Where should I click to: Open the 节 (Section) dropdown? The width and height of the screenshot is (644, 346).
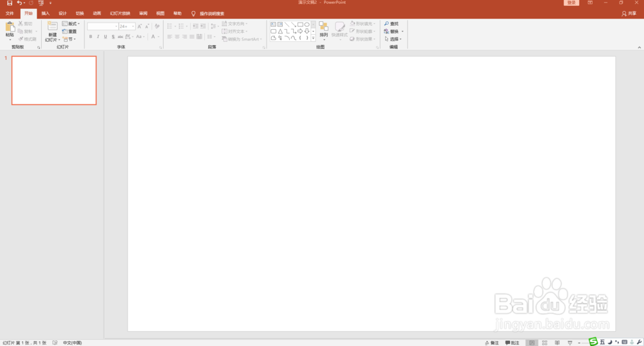[70, 39]
